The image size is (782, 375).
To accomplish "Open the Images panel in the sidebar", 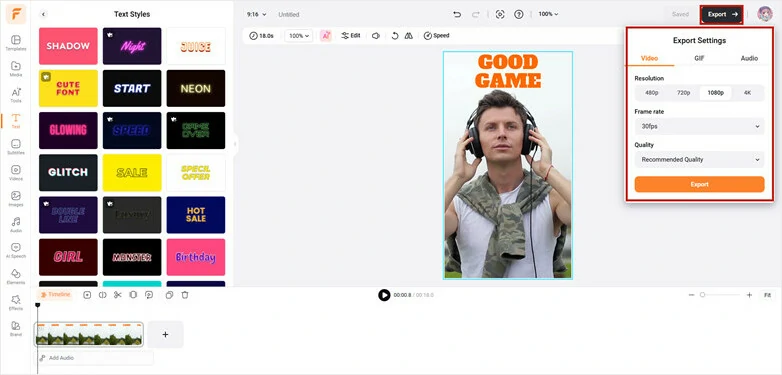I will [15, 198].
